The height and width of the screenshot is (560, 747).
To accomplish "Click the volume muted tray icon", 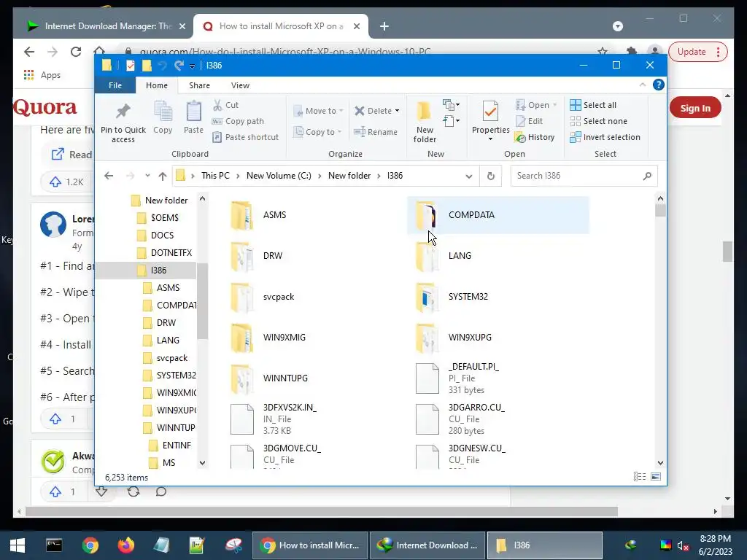I will (683, 545).
